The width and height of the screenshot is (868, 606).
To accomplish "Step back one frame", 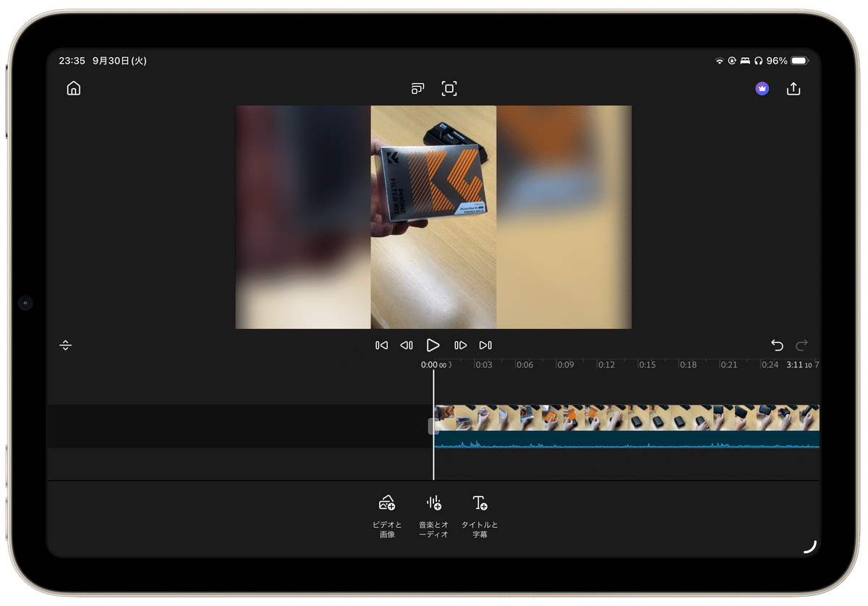I will click(407, 345).
